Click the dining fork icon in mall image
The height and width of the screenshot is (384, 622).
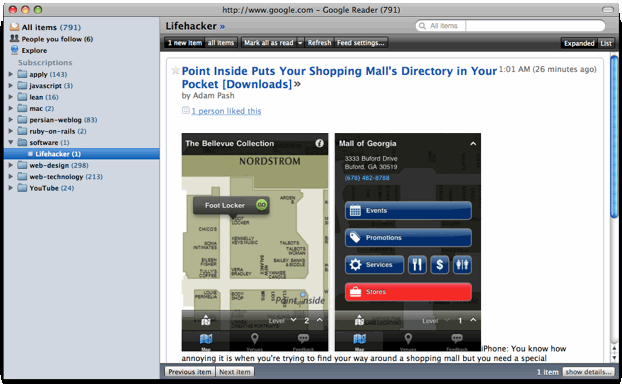pos(417,265)
